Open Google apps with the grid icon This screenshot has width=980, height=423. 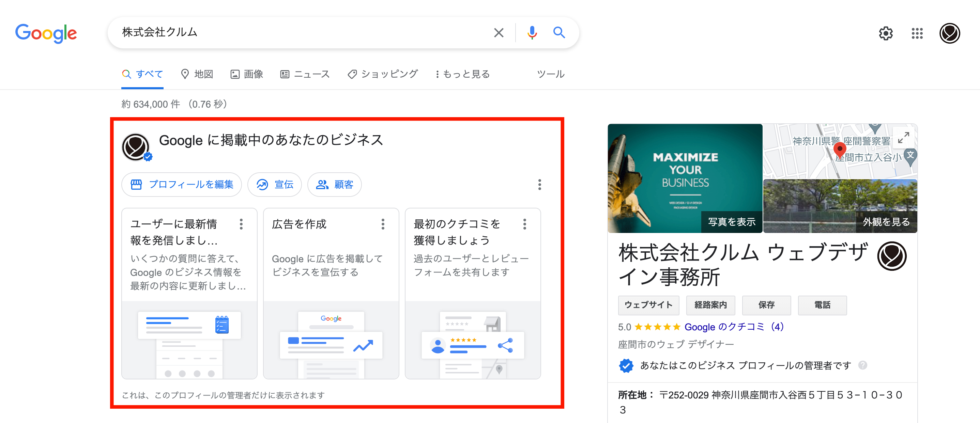point(917,33)
